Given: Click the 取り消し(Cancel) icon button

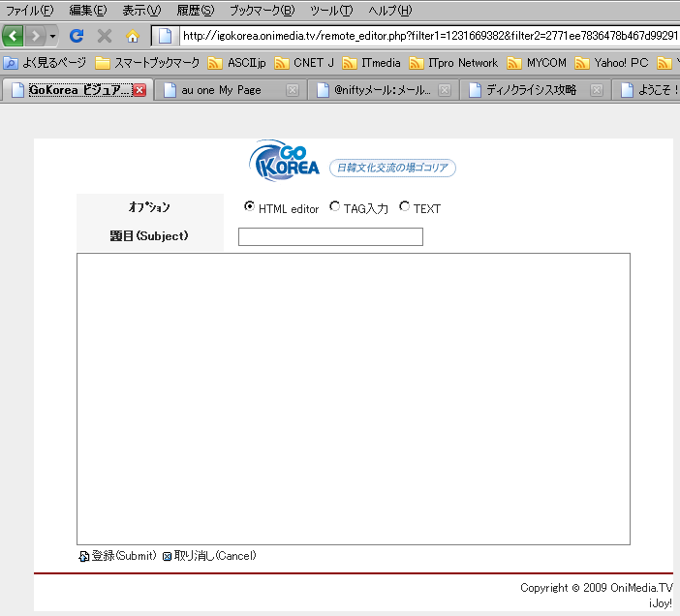Looking at the screenshot, I should [167, 556].
